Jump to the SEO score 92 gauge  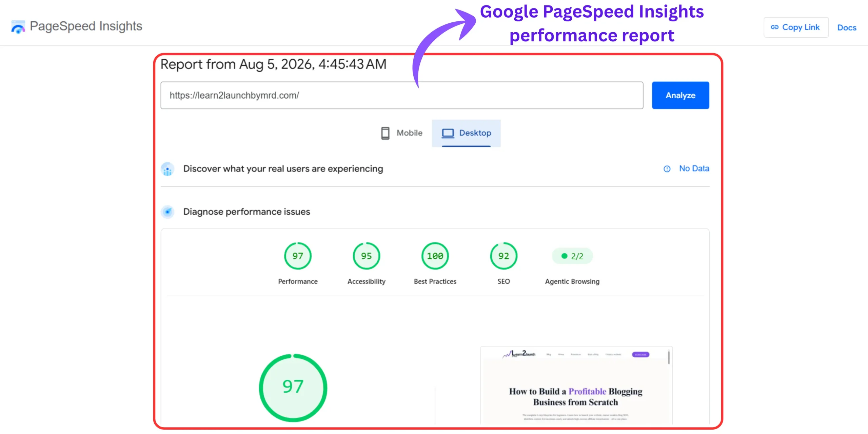pyautogui.click(x=504, y=256)
